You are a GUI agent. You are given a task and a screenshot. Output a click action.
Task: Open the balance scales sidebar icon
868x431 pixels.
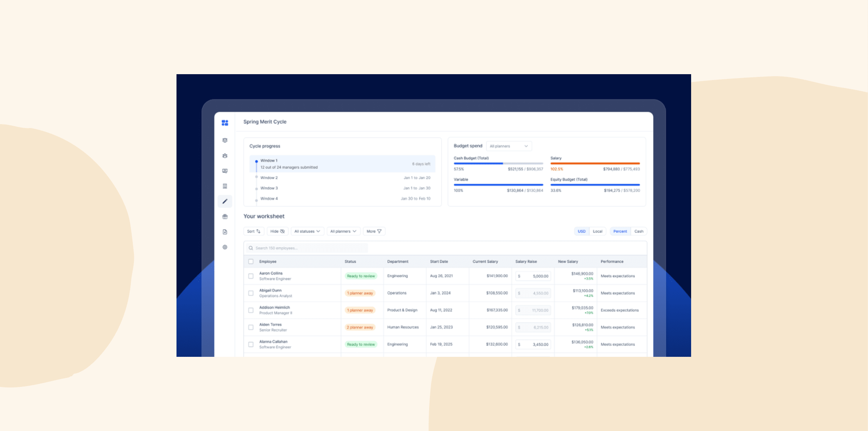225,140
